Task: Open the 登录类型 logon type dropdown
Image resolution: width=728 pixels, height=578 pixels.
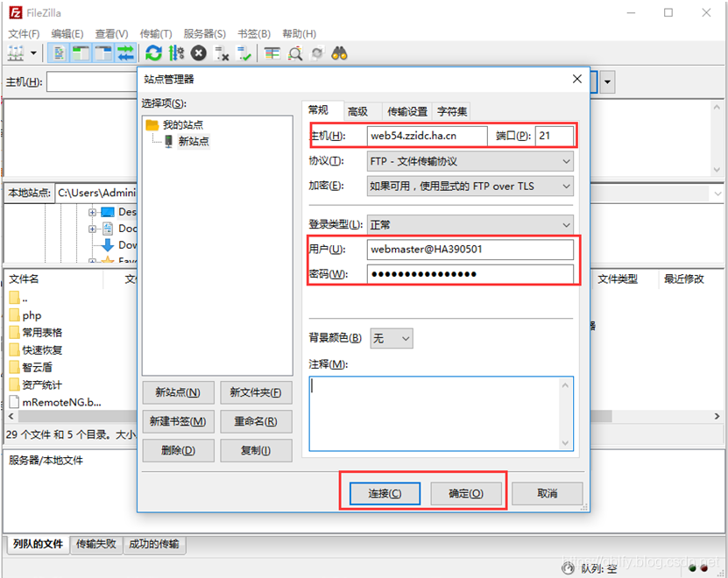Action: tap(470, 225)
